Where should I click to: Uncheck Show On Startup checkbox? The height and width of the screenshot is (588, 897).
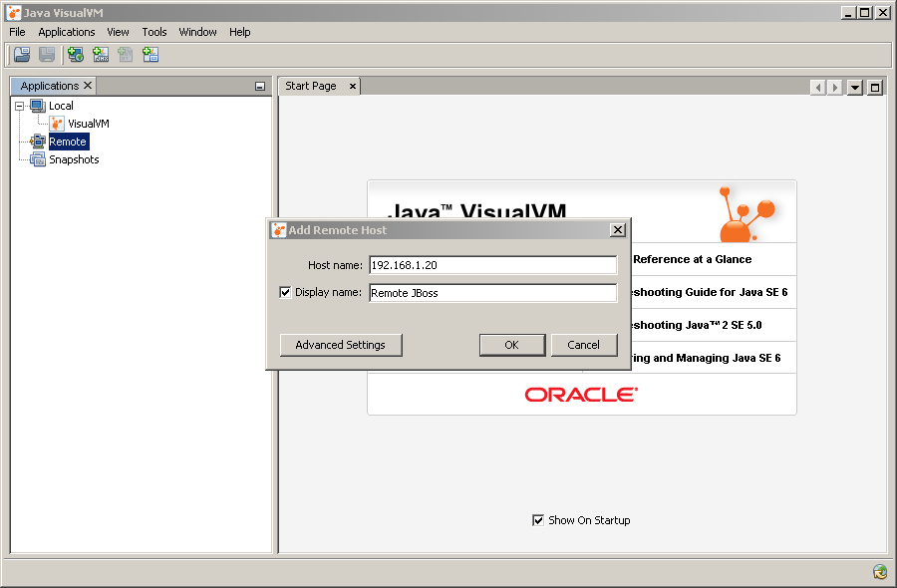[538, 520]
